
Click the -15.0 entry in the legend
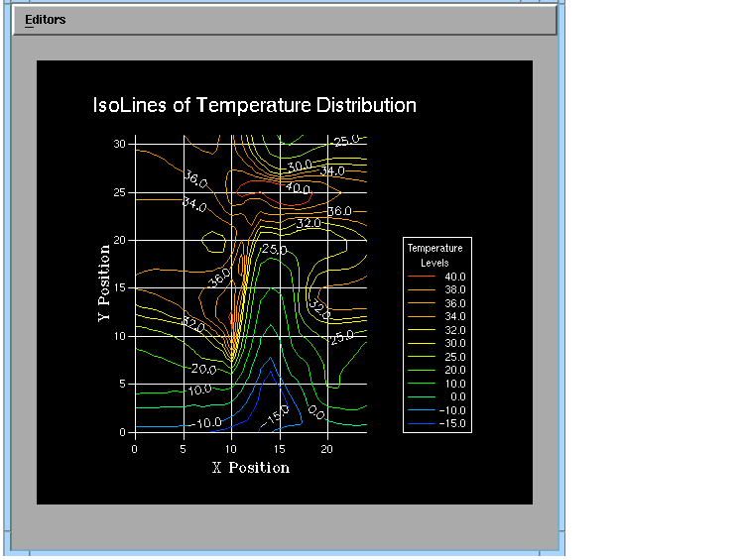(x=452, y=423)
